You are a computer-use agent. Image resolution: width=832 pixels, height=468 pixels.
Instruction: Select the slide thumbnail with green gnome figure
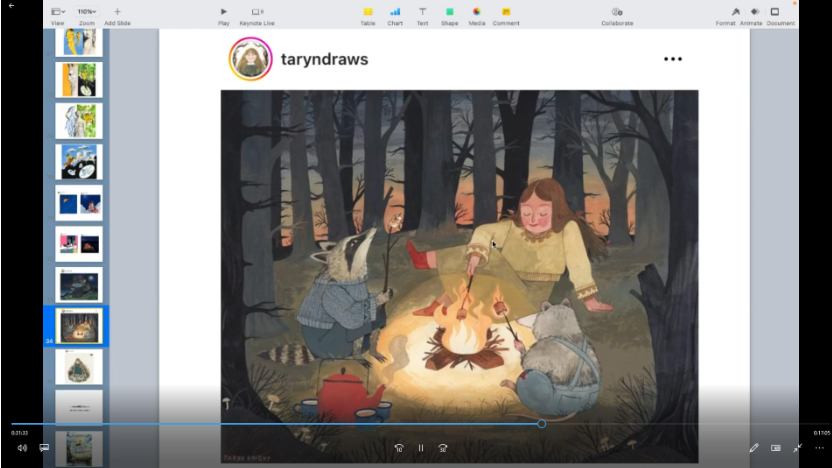79,367
